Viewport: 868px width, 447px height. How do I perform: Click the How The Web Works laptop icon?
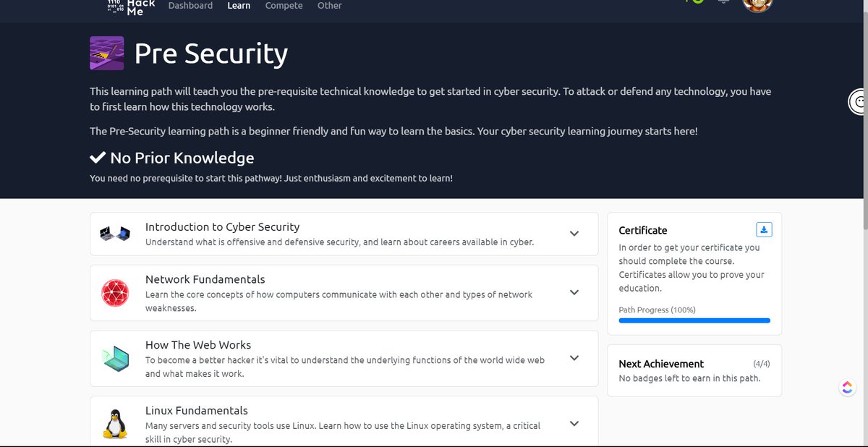tap(115, 357)
